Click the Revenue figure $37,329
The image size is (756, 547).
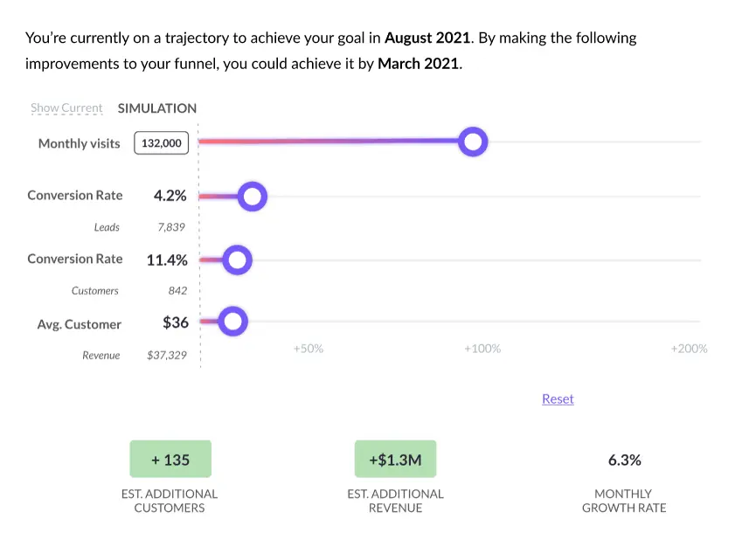pos(165,355)
